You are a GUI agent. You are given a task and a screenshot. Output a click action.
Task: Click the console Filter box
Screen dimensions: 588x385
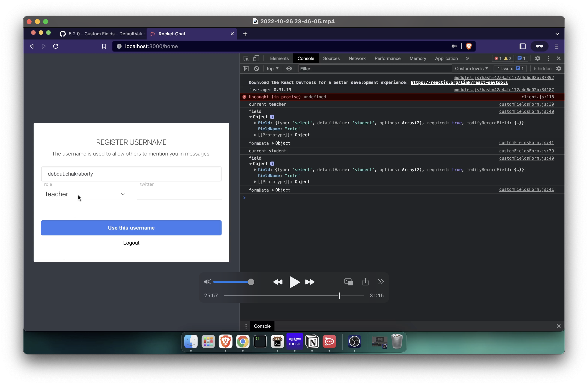coord(375,69)
